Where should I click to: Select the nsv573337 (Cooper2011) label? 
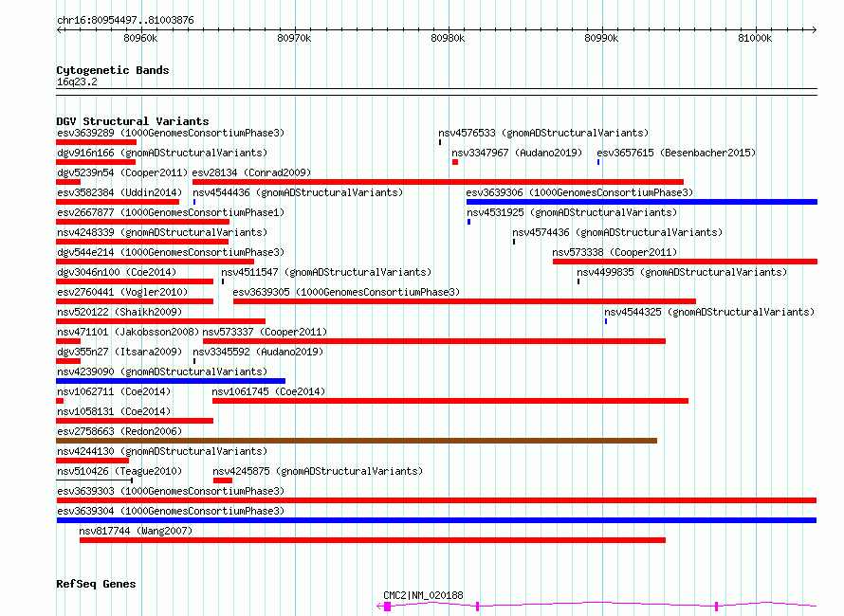(x=265, y=332)
